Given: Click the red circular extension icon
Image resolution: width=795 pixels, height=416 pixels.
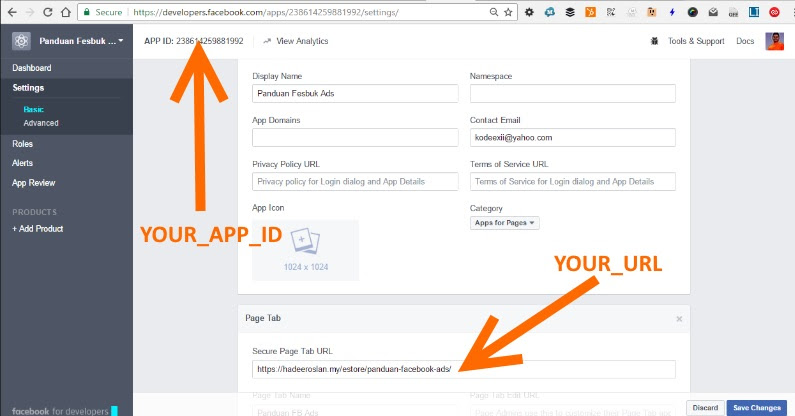Looking at the screenshot, I should 774,12.
